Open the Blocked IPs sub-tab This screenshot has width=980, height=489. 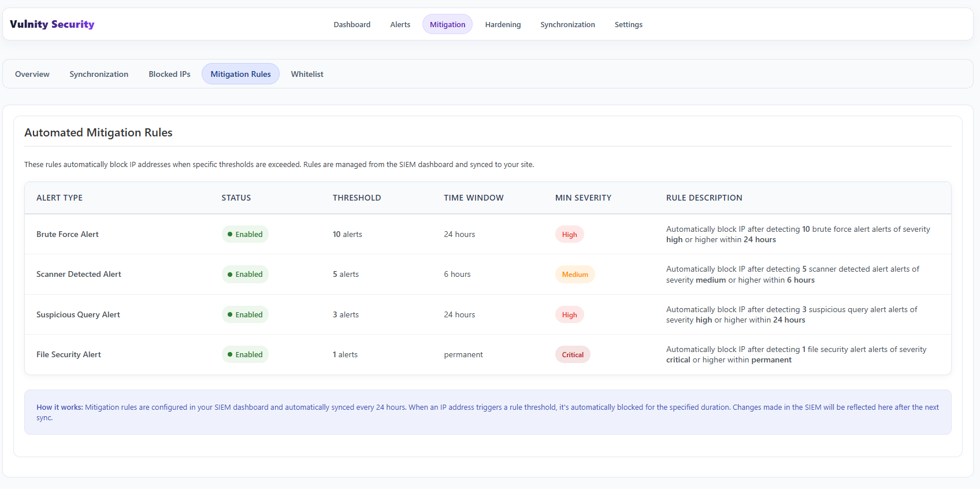[169, 74]
